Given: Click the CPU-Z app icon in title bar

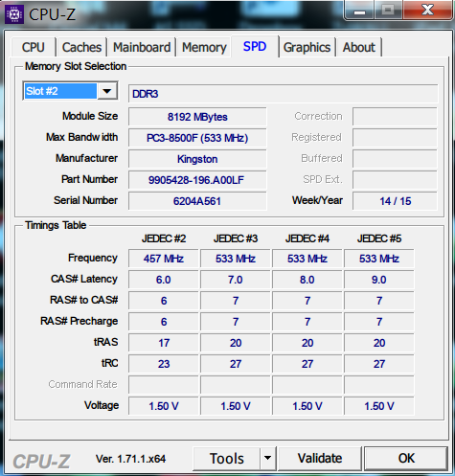Looking at the screenshot, I should tap(14, 14).
